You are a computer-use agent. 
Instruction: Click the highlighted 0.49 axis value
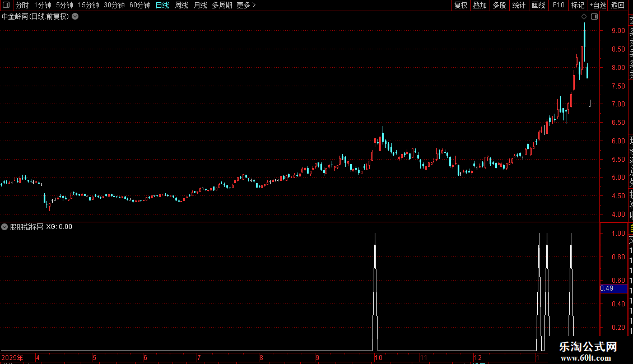point(613,288)
